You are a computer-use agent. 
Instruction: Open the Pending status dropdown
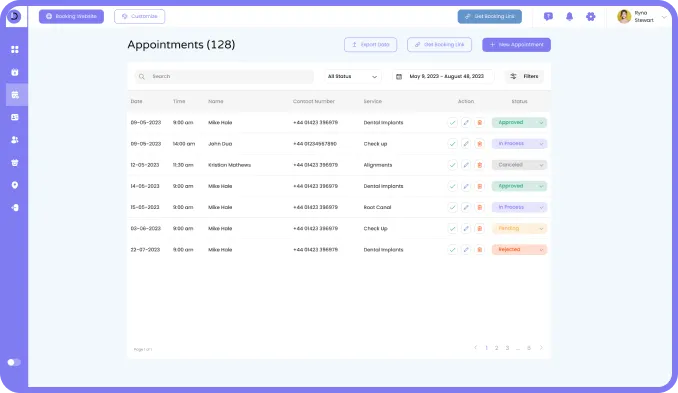pos(519,228)
